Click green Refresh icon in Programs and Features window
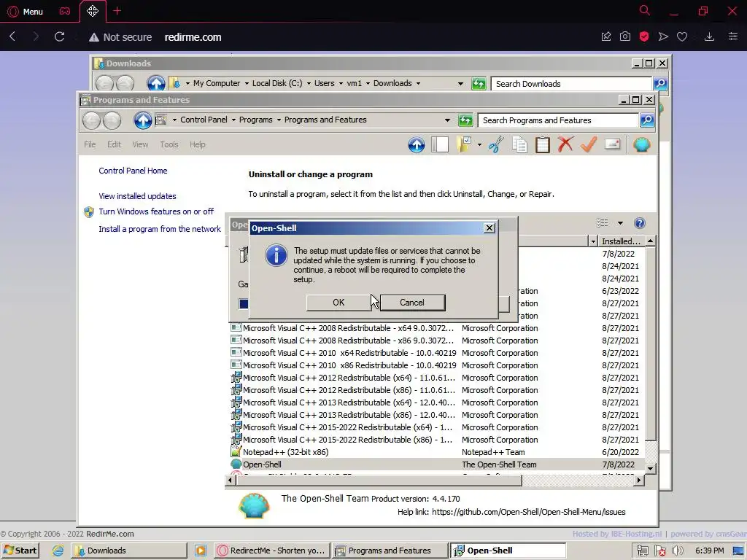The height and width of the screenshot is (560, 747). click(465, 120)
